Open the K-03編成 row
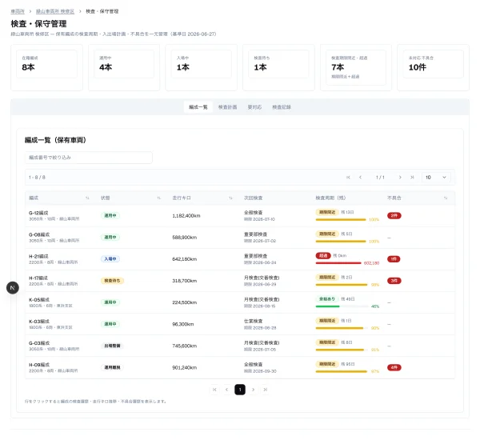Screen dimensions: 480x448 (240, 324)
